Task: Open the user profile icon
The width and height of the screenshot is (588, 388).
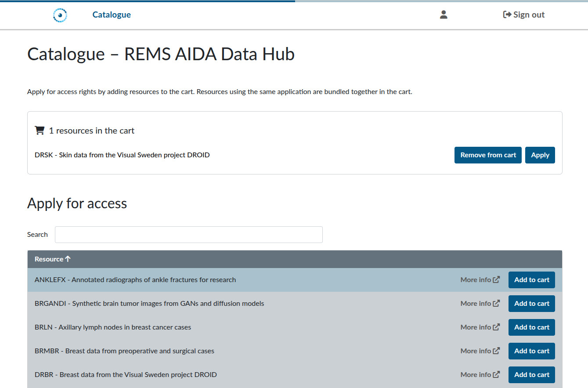Action: pos(444,15)
